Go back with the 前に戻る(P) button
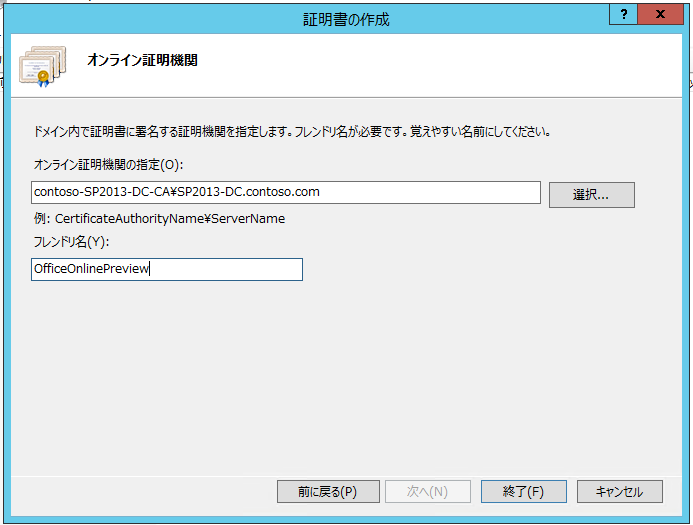 (x=326, y=492)
